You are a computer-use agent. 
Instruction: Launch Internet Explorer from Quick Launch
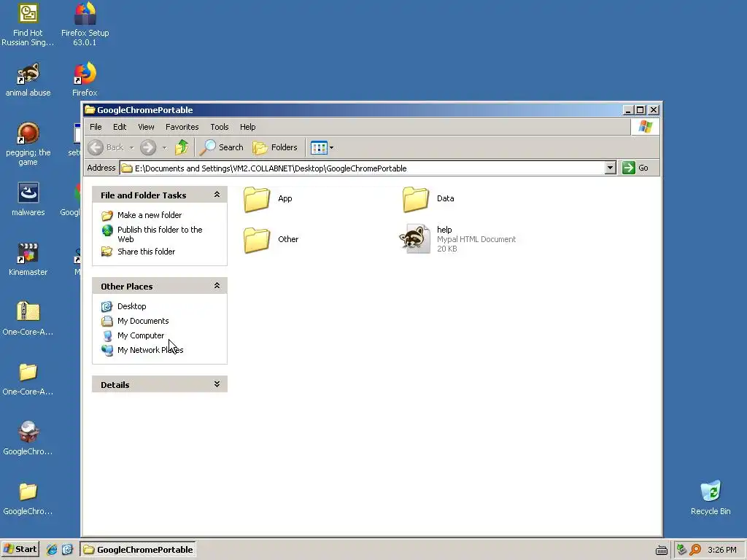coord(52,550)
